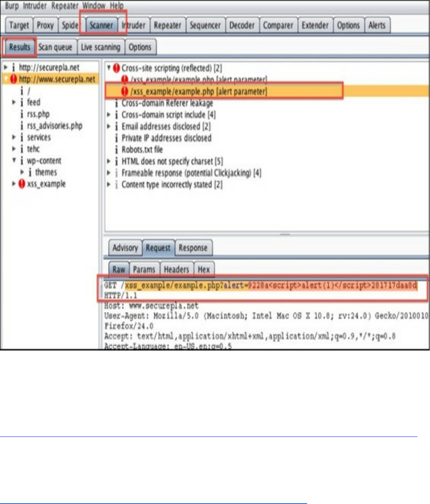Expand Frameable response (potential Clickjacking) group

(x=109, y=173)
